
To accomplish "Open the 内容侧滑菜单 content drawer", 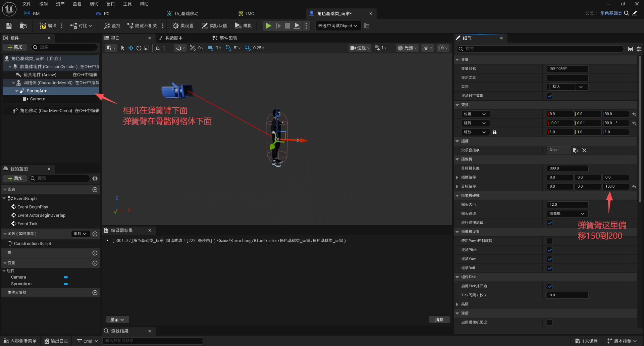I will (x=20, y=341).
